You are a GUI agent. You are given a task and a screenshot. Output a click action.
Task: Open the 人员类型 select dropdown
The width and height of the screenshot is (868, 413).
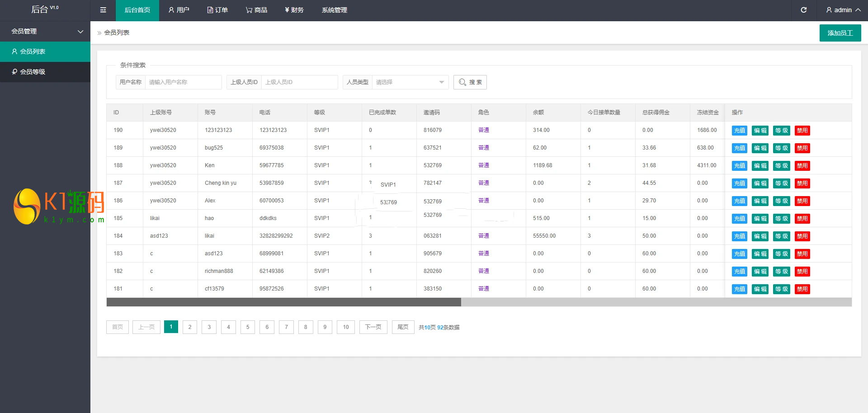pos(410,82)
